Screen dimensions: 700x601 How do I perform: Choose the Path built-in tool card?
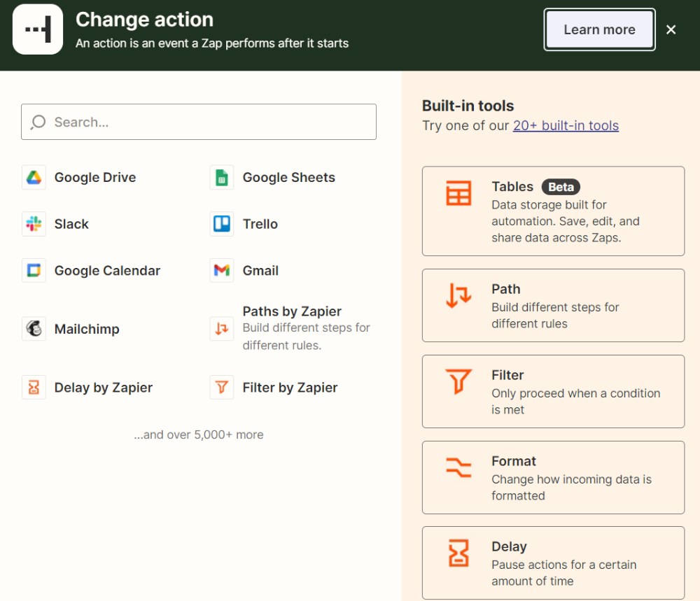(x=553, y=306)
